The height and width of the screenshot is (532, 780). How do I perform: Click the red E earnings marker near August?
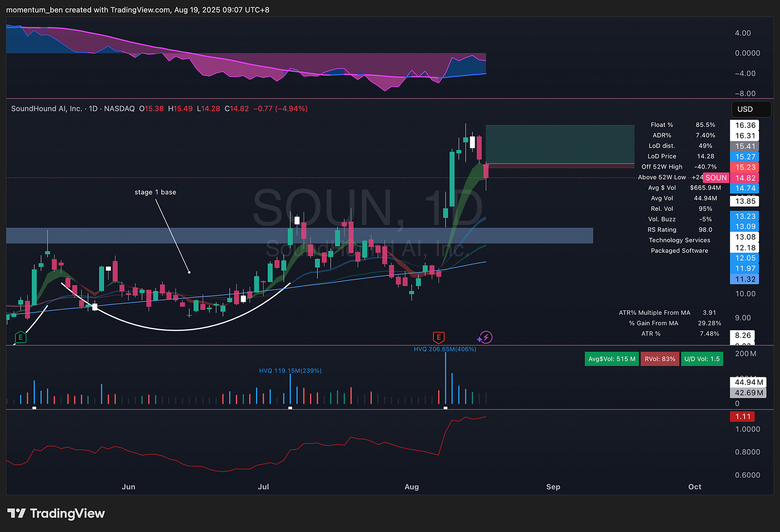(439, 337)
